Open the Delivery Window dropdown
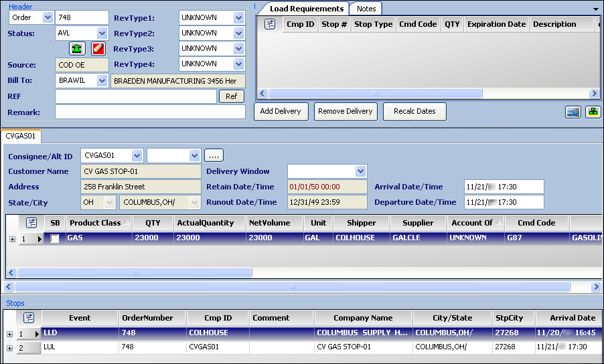604x364 pixels. tap(361, 171)
